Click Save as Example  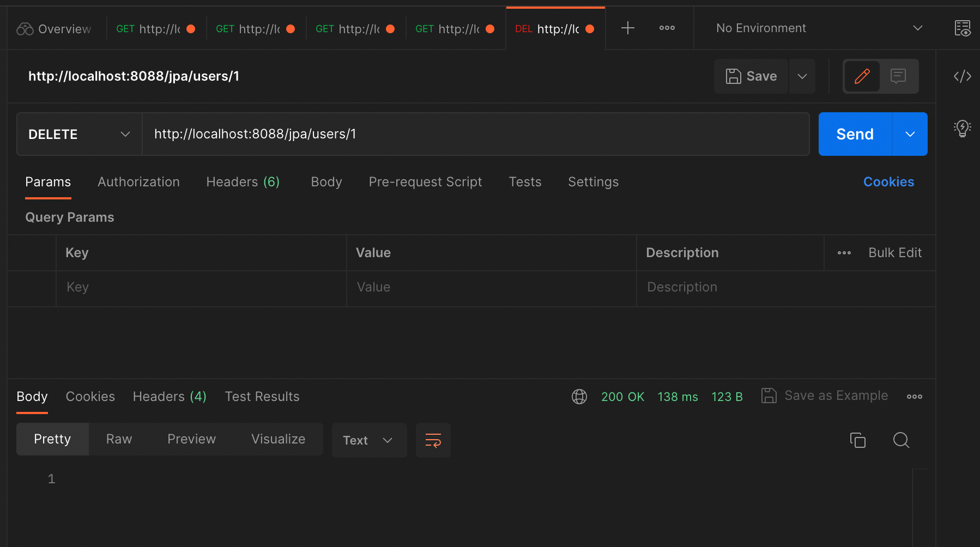pos(825,396)
